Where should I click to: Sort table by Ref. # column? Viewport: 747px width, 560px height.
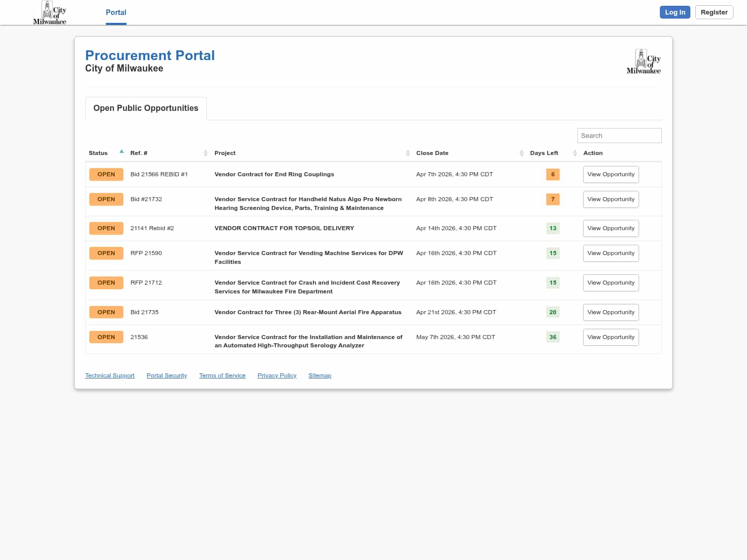pos(205,153)
